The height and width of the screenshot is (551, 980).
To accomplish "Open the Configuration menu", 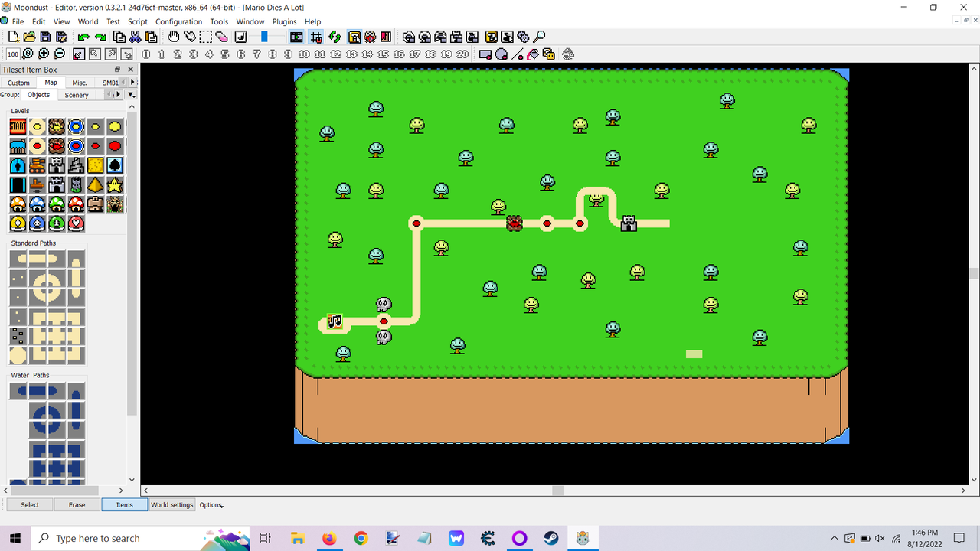I will (x=178, y=21).
